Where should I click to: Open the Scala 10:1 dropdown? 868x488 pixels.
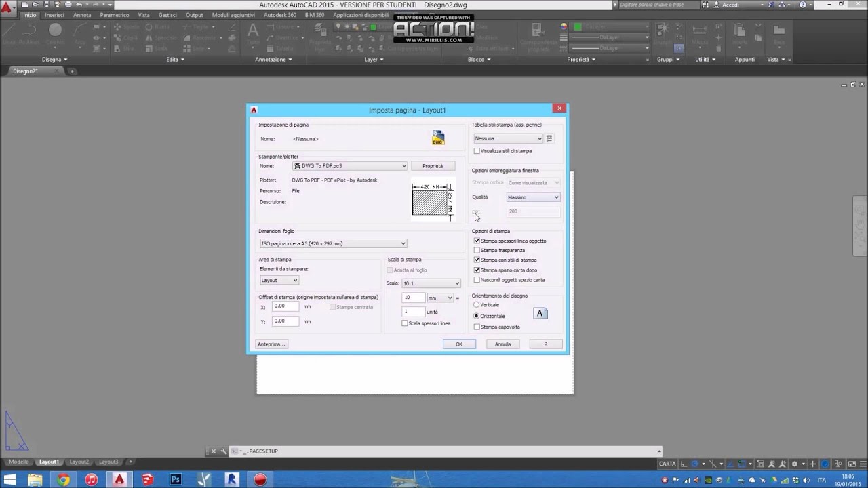[x=431, y=283]
